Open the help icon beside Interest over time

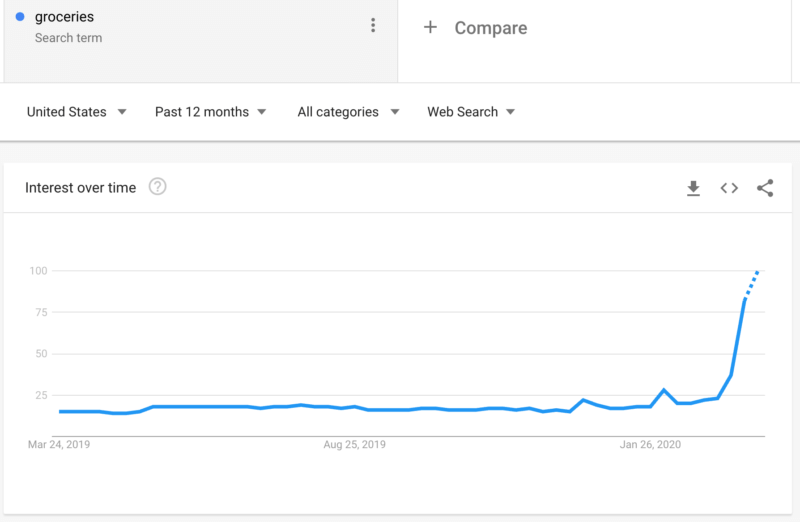[x=157, y=187]
